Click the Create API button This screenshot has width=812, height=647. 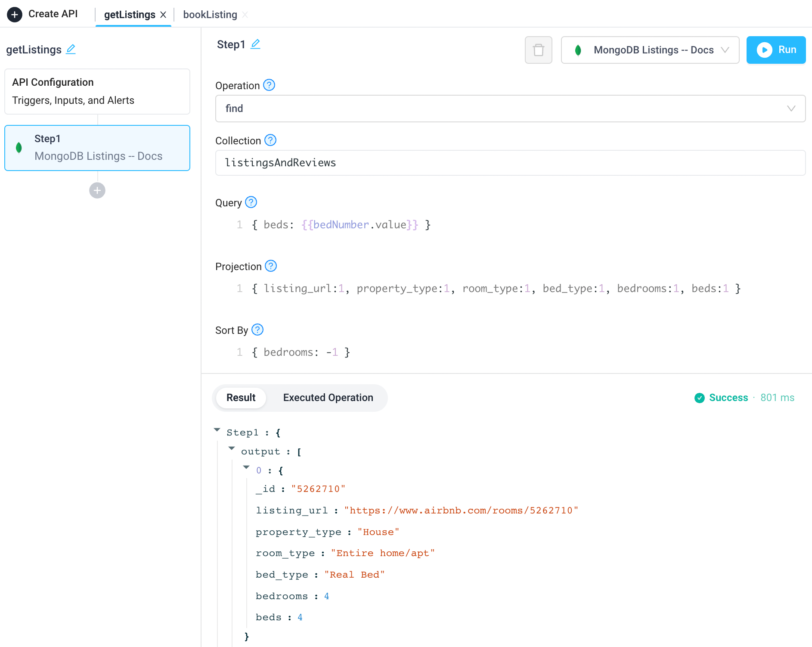43,14
